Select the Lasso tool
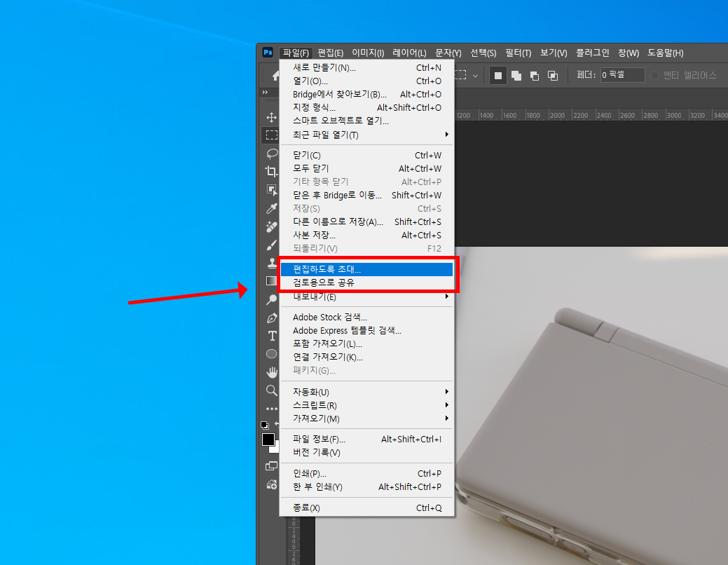The height and width of the screenshot is (565, 728). coord(272,154)
